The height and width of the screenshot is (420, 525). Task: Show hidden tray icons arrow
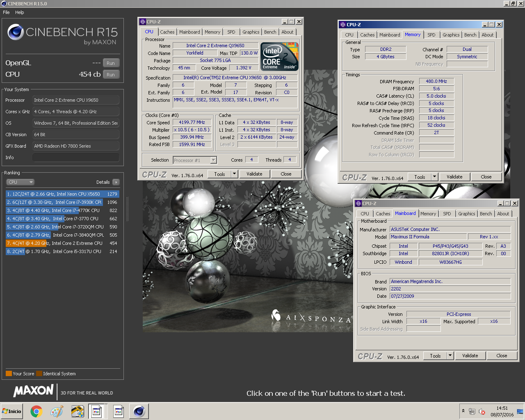coord(463,411)
